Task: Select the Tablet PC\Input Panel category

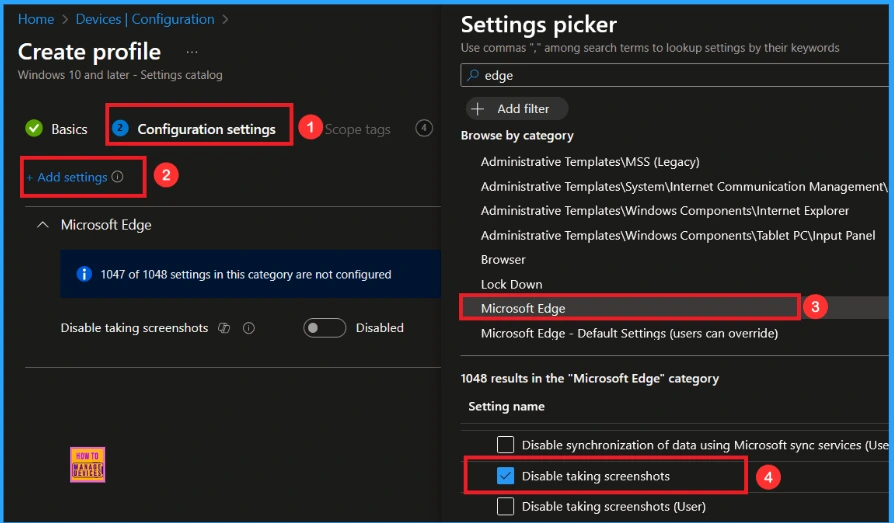Action: pos(678,236)
